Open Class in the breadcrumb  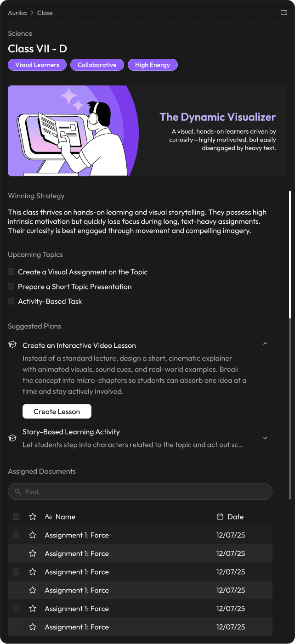tap(45, 13)
